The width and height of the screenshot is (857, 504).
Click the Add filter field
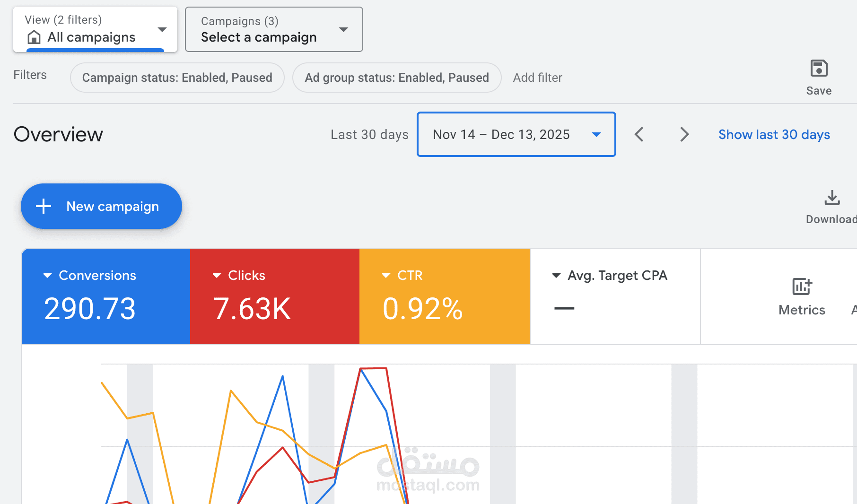(537, 78)
